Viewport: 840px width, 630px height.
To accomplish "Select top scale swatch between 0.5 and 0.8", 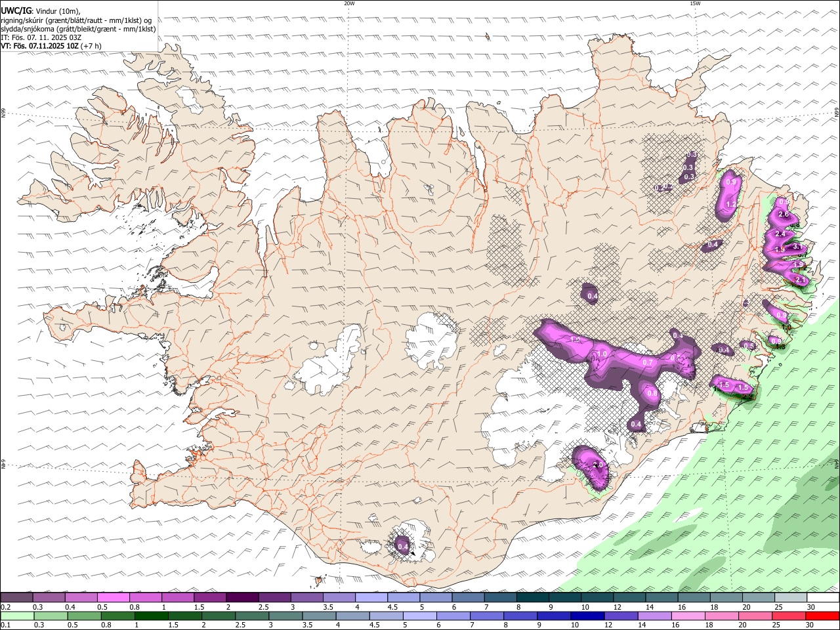I will [x=113, y=597].
